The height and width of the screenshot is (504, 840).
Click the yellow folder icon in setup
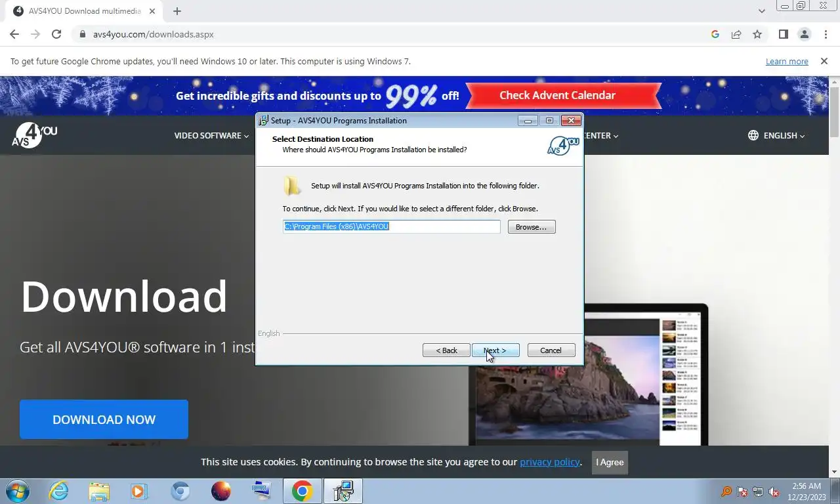pos(292,186)
